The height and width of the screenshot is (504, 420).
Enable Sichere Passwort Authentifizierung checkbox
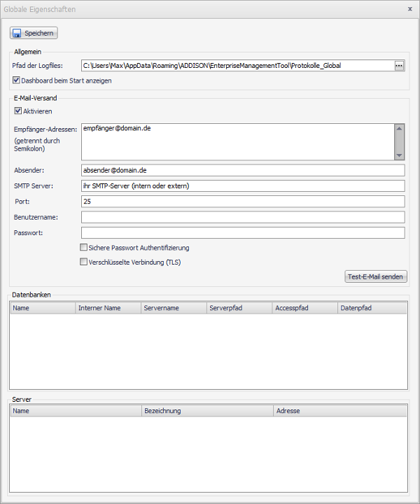(x=83, y=247)
